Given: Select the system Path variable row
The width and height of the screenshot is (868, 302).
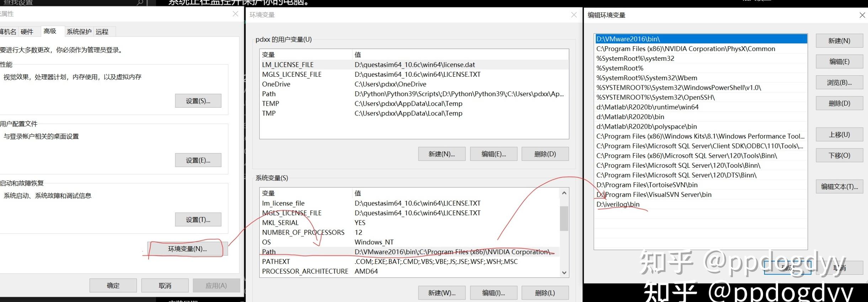Looking at the screenshot, I should coord(410,252).
